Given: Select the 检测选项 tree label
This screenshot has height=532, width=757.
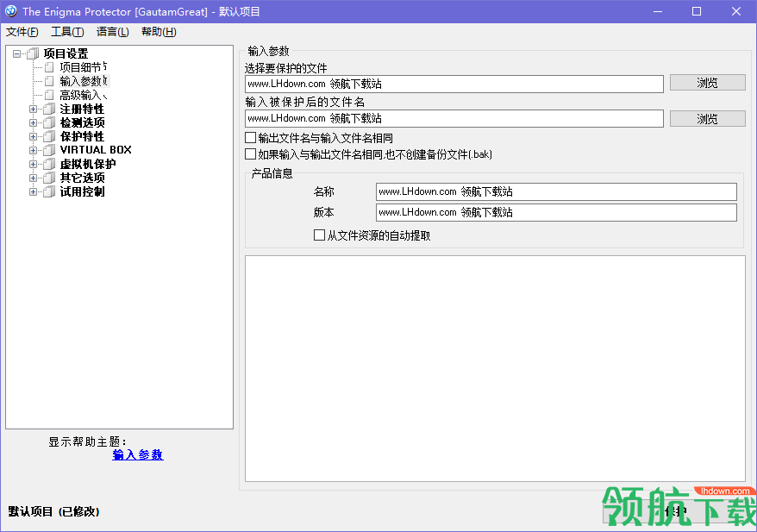Looking at the screenshot, I should (82, 122).
